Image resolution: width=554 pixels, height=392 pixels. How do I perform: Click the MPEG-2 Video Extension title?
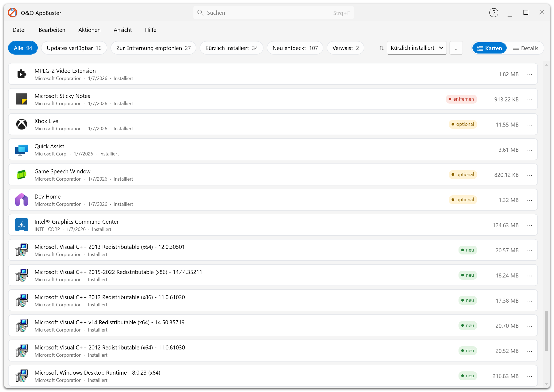65,71
